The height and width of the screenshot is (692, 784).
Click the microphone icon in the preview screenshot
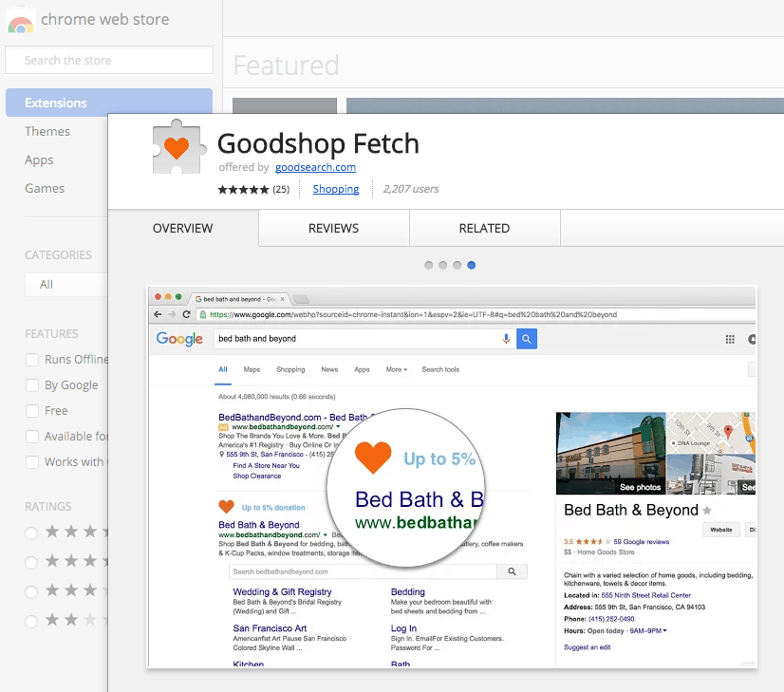click(506, 339)
